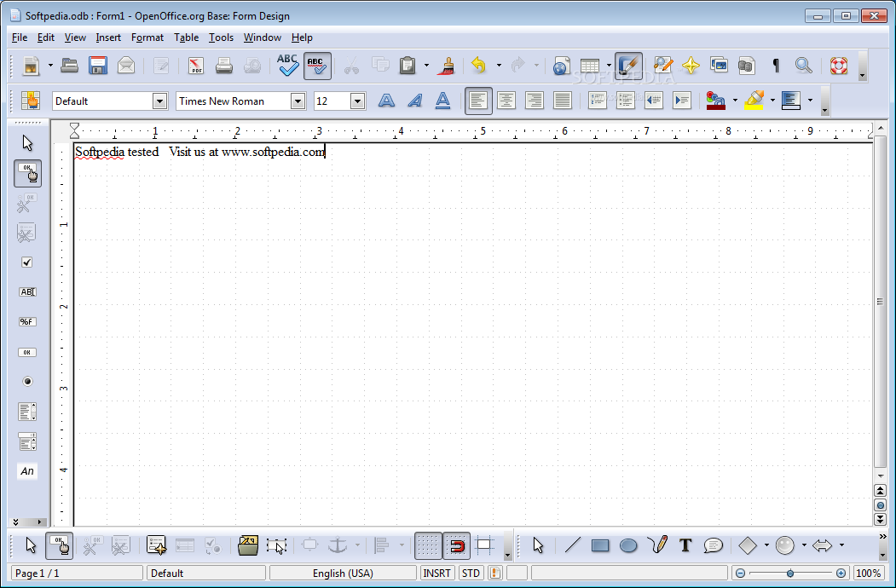Open the Gallery picture icon
Screen dimensions: 896x588
[719, 66]
